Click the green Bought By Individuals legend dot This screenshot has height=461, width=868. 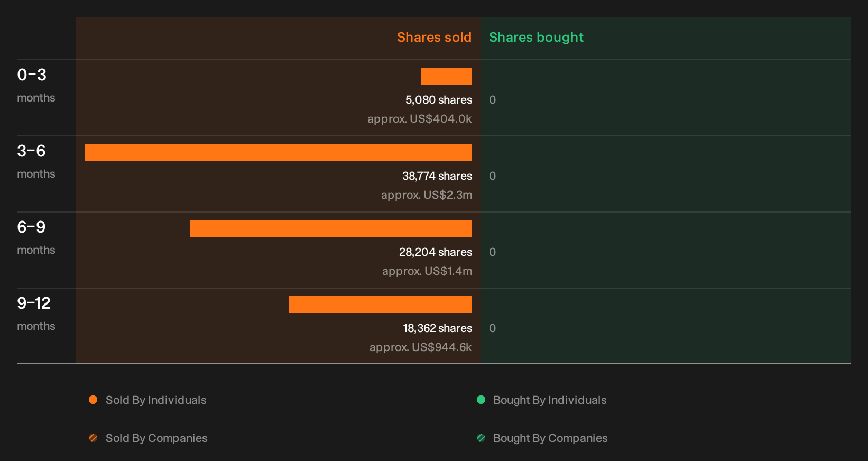(x=481, y=400)
